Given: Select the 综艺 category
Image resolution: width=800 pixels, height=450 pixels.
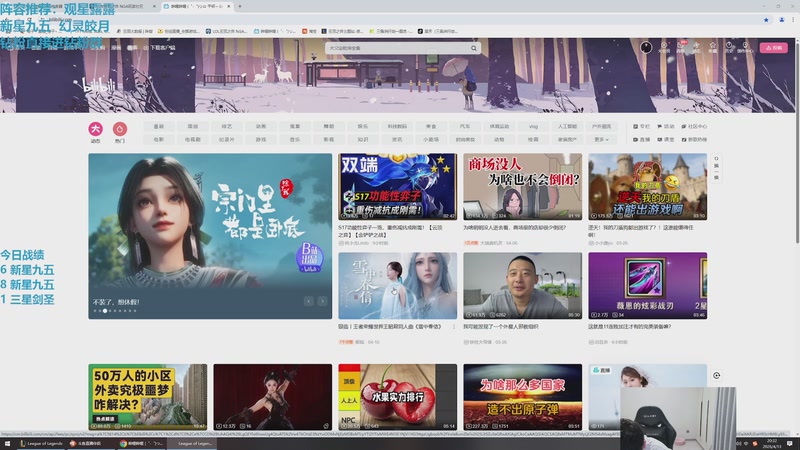Looking at the screenshot, I should (x=227, y=126).
